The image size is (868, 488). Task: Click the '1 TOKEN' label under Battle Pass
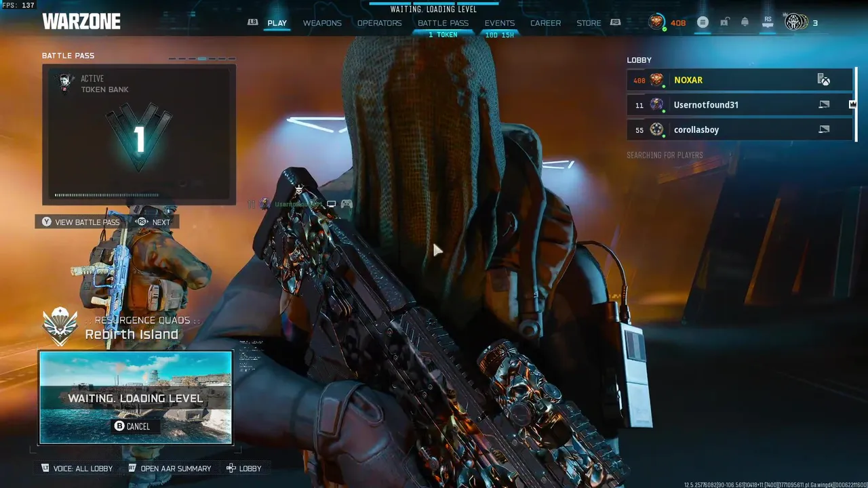[443, 35]
